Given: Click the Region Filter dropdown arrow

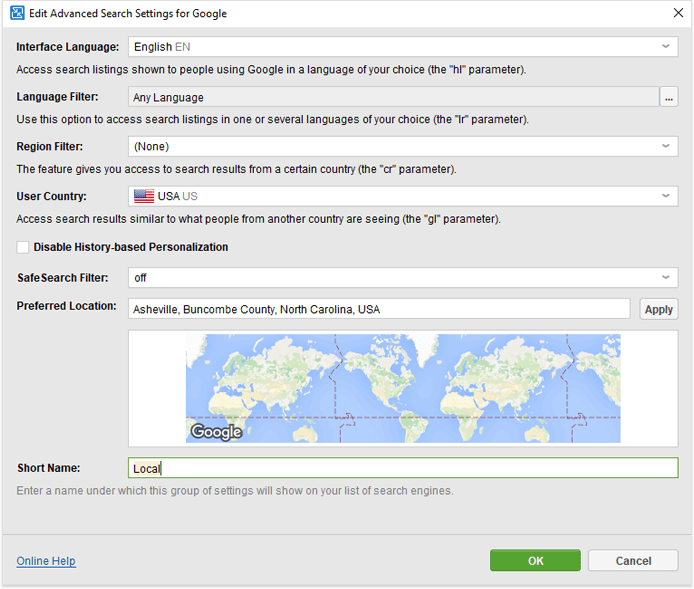Looking at the screenshot, I should point(665,146).
